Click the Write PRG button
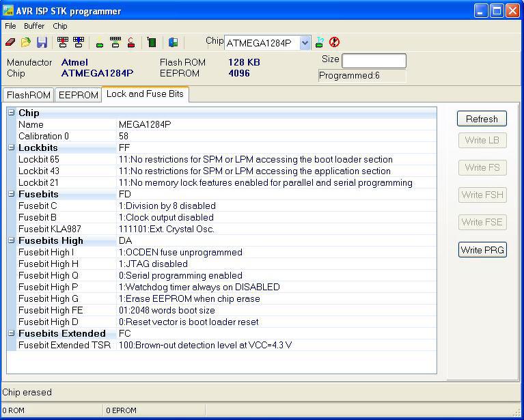Screen dimensions: 524x420 point(482,250)
